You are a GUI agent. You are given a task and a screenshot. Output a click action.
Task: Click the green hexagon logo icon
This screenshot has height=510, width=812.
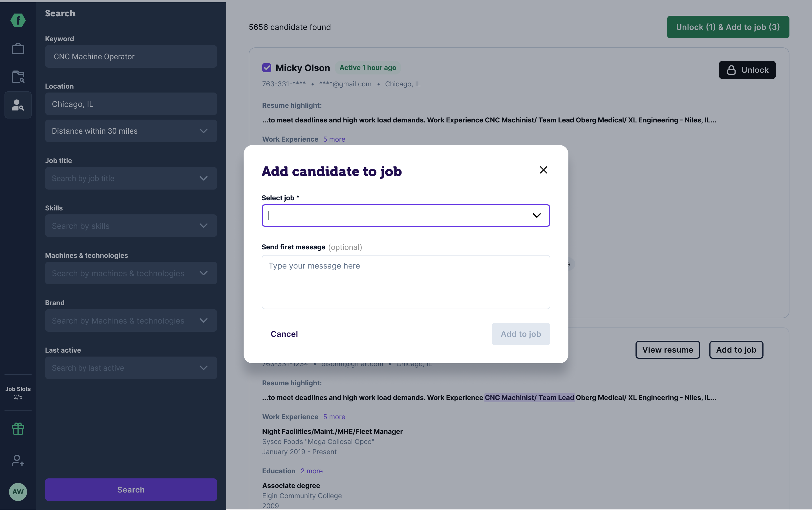point(18,20)
